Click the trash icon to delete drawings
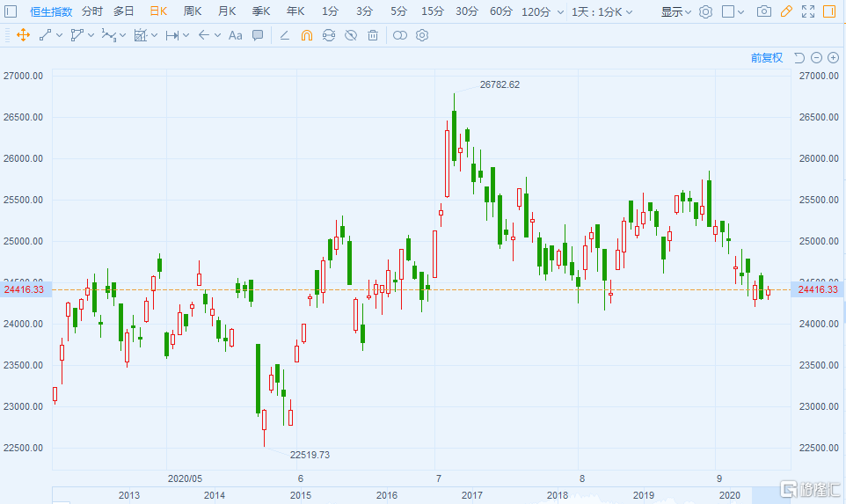This screenshot has width=846, height=504. click(373, 35)
